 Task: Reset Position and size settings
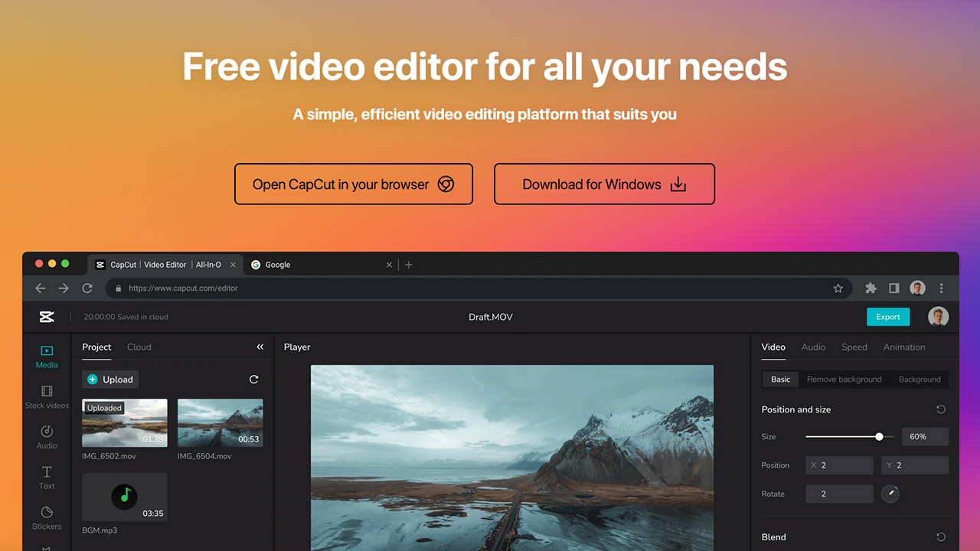tap(941, 409)
